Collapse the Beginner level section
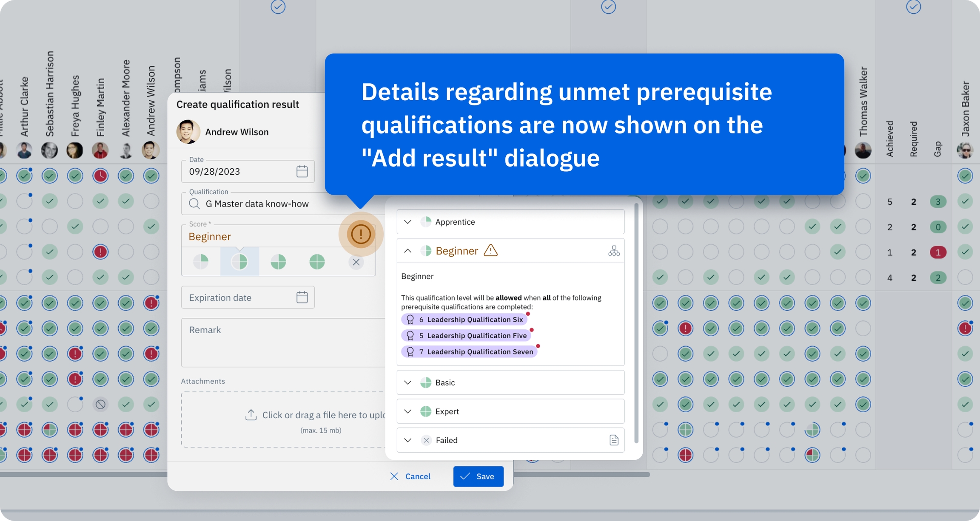 tap(407, 251)
